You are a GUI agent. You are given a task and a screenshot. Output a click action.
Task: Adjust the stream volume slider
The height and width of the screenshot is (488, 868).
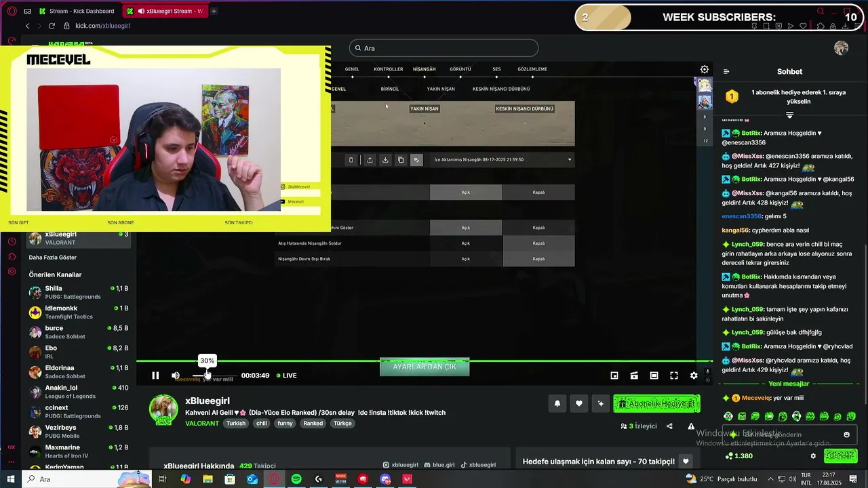(x=214, y=375)
